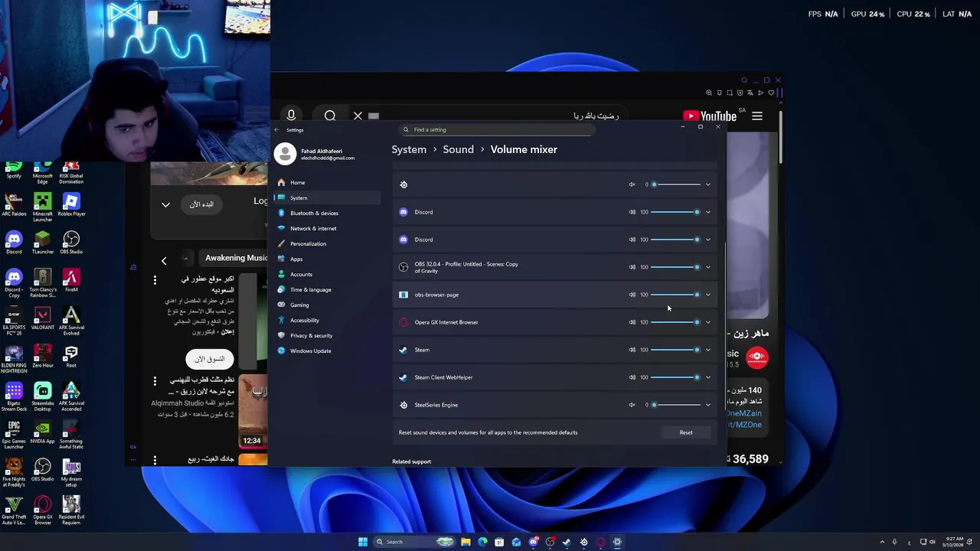Expand Opera GX Internet Browser options
This screenshot has width=980, height=551.
pyautogui.click(x=707, y=322)
